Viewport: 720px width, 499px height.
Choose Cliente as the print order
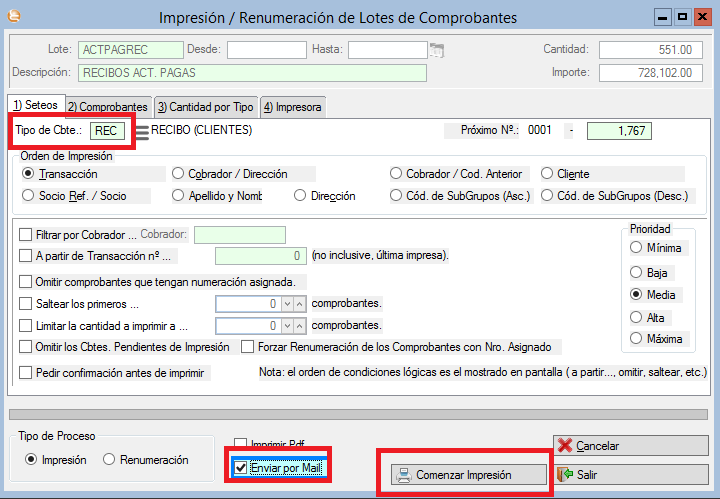click(547, 174)
